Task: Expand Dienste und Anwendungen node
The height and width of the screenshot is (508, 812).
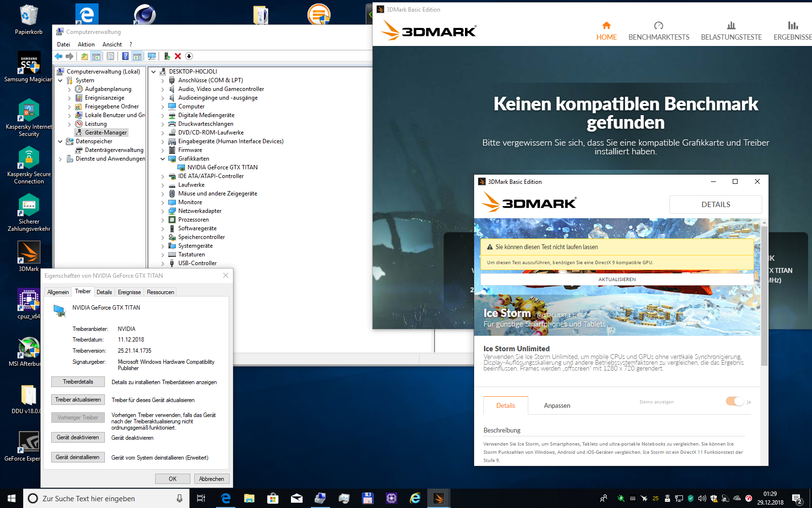Action: coord(60,159)
